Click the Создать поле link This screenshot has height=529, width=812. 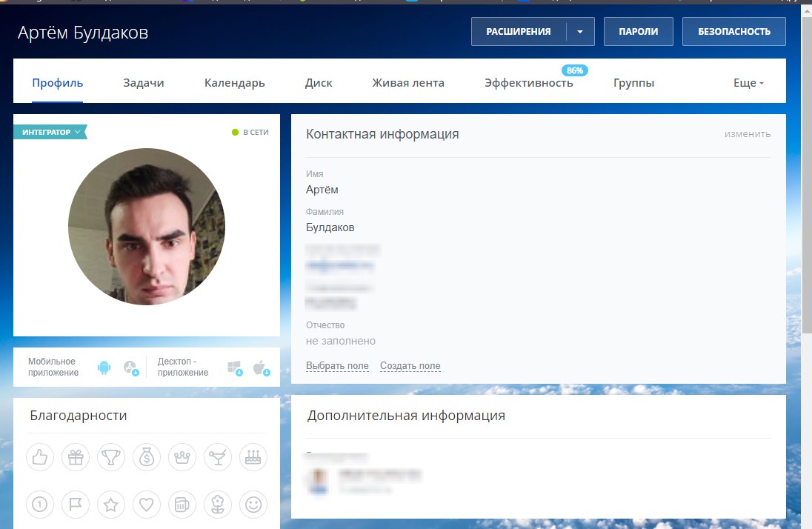(x=410, y=366)
